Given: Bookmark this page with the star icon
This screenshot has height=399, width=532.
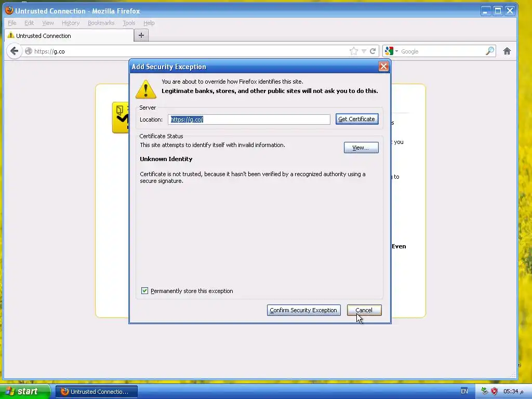Looking at the screenshot, I should [353, 51].
